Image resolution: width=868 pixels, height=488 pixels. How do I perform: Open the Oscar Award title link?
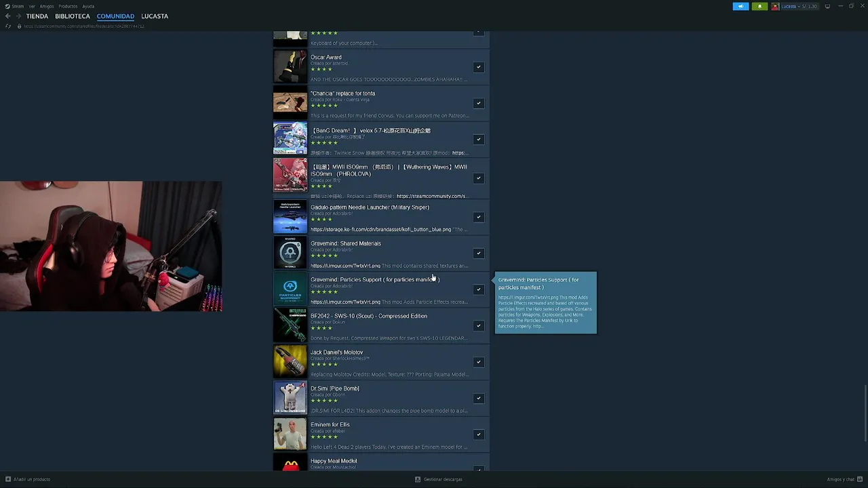[326, 58]
